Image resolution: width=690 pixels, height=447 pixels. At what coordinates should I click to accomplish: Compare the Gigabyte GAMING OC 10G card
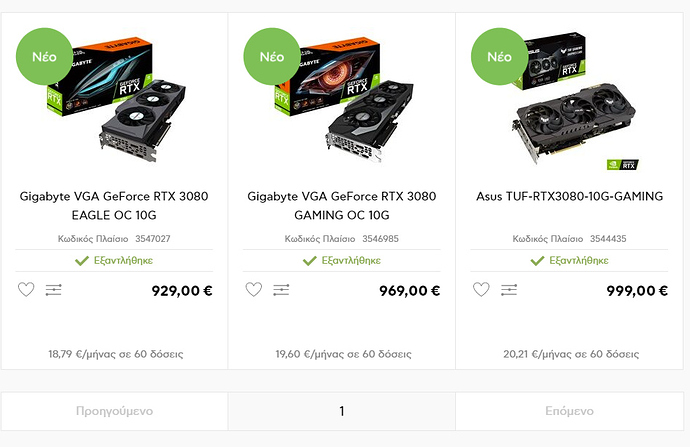282,290
